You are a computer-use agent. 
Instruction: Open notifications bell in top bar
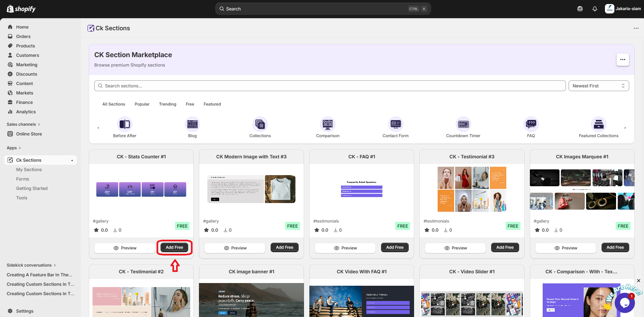(x=595, y=9)
